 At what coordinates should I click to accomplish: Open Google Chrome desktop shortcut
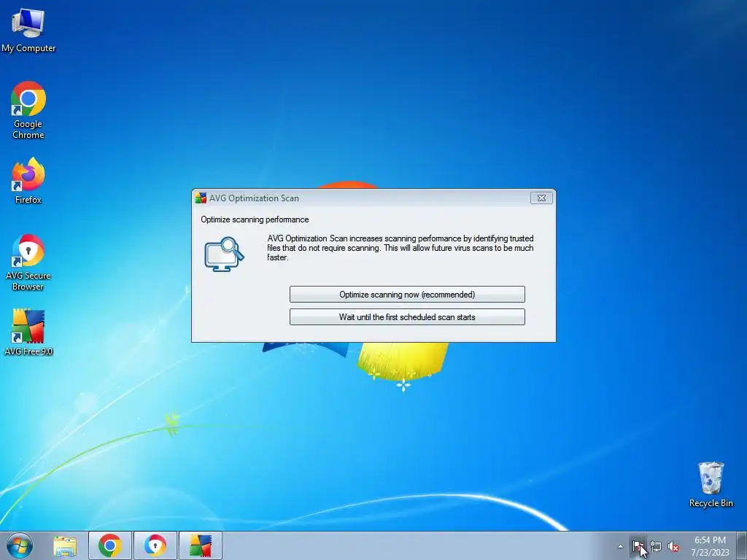pyautogui.click(x=28, y=110)
